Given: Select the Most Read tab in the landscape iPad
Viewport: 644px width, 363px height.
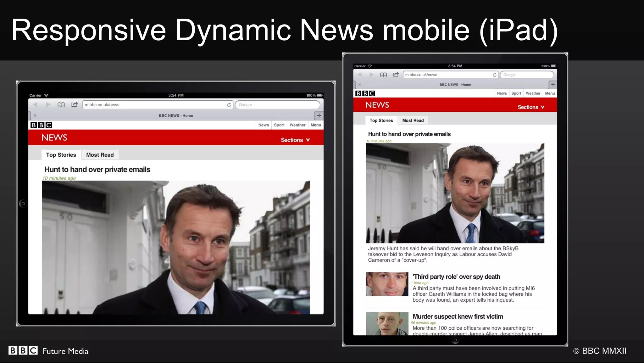Looking at the screenshot, I should (x=100, y=155).
